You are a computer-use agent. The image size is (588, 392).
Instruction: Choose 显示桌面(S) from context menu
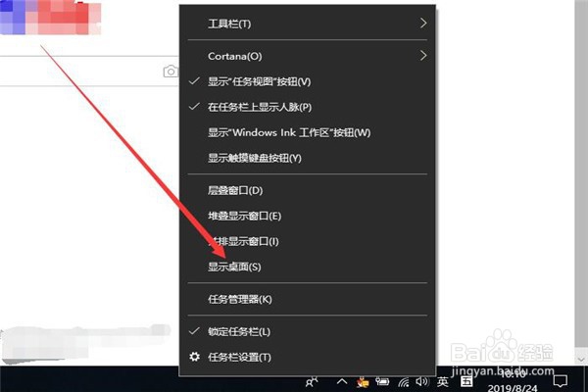[307, 267]
